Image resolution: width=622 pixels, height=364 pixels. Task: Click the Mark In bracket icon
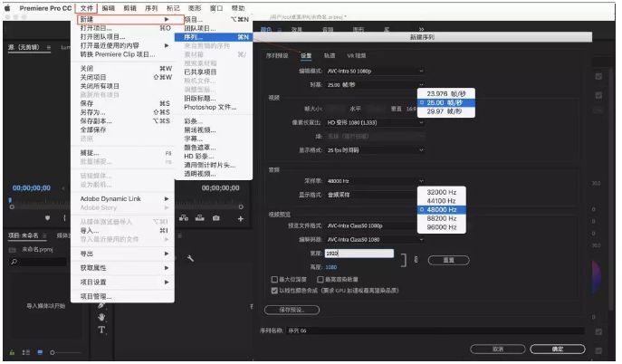64,218
